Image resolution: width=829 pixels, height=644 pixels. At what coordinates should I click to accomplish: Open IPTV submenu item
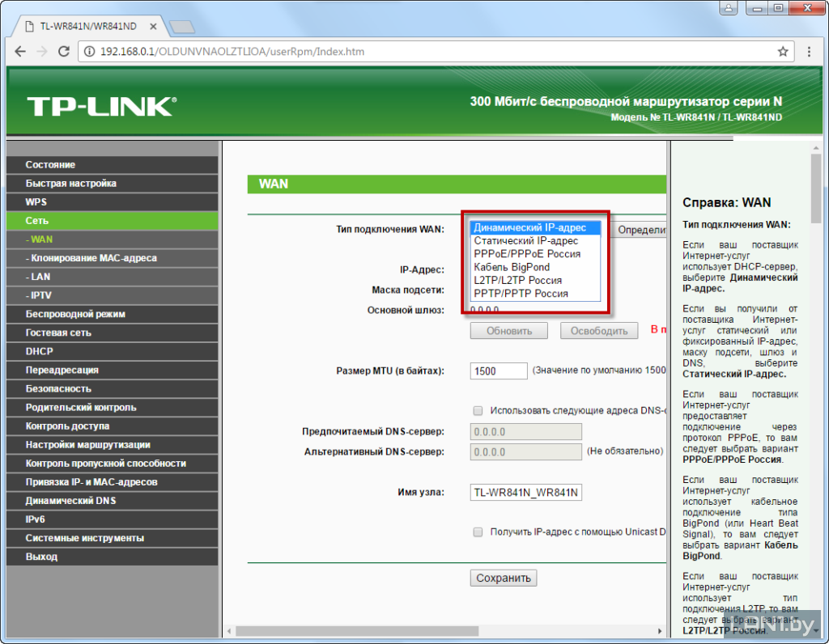[112, 295]
